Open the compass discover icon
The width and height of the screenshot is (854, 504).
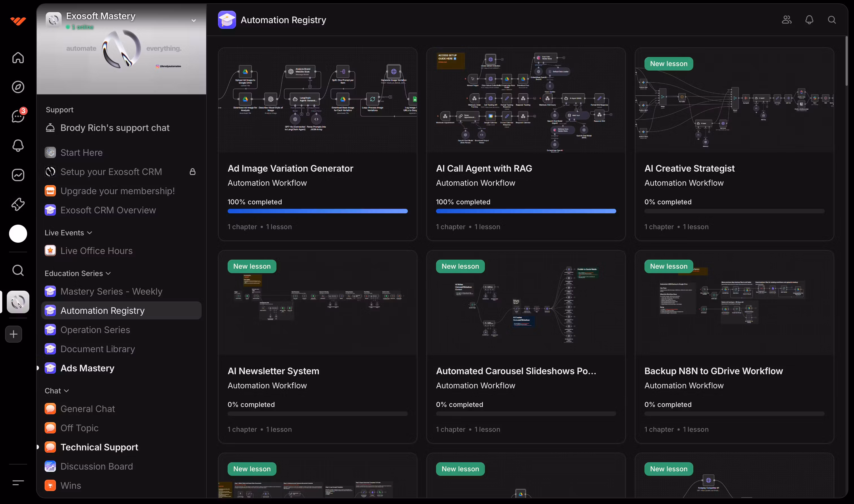coord(18,87)
